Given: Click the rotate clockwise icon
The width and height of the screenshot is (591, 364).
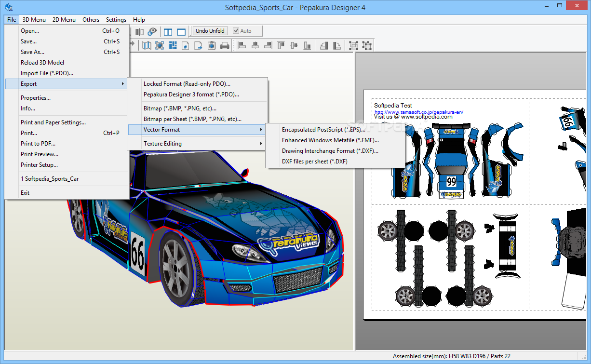Looking at the screenshot, I should tap(337, 45).
